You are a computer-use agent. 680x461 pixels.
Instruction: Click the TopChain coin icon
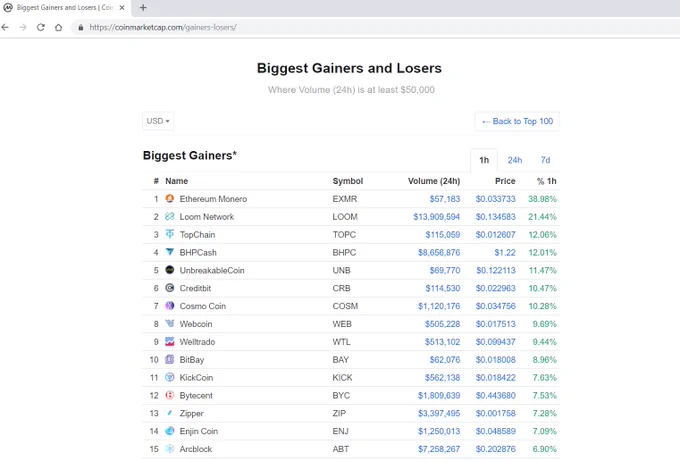170,234
